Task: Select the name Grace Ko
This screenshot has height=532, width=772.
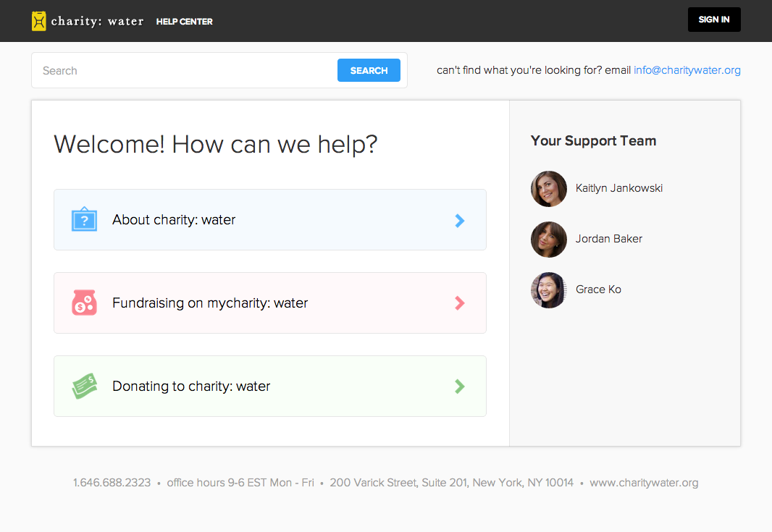Action: pos(598,290)
